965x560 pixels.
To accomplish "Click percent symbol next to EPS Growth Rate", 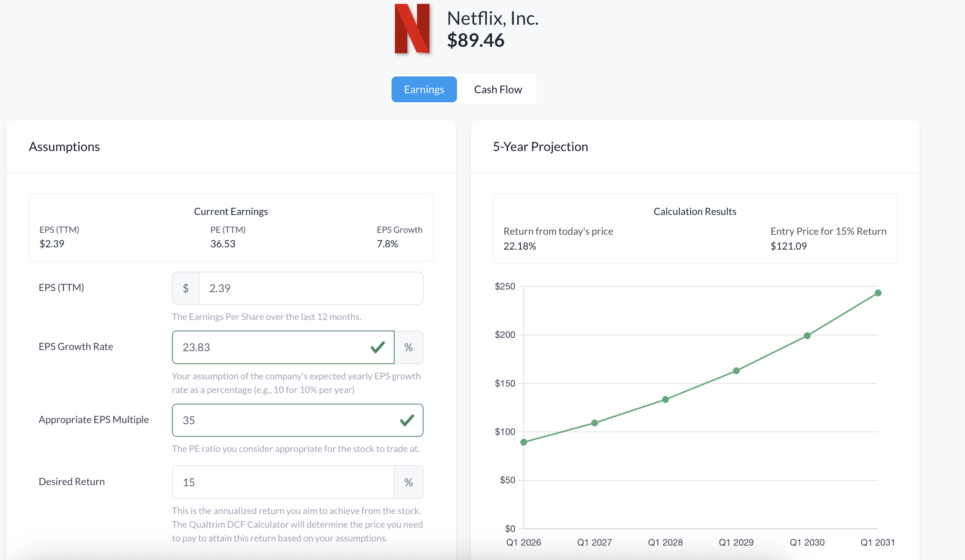I will [408, 347].
